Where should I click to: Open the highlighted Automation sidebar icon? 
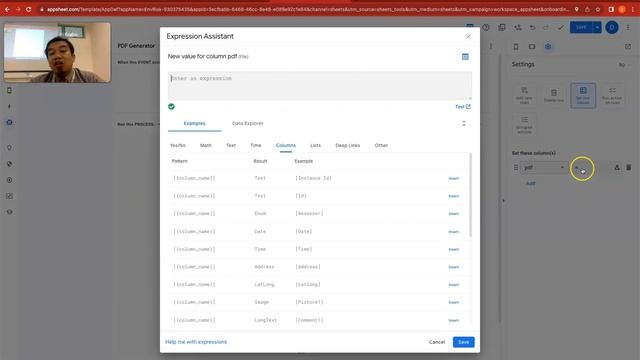(9, 122)
